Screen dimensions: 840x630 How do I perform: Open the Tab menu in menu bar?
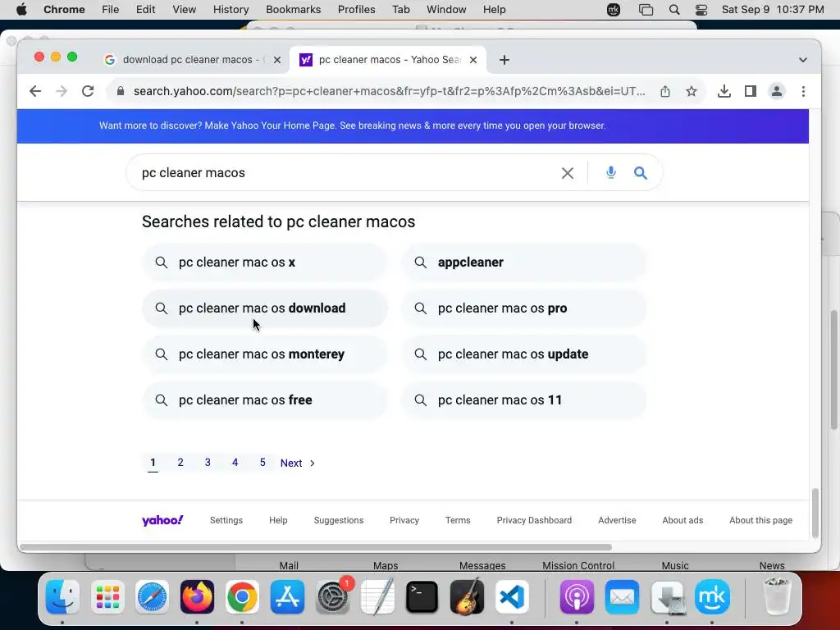click(400, 10)
